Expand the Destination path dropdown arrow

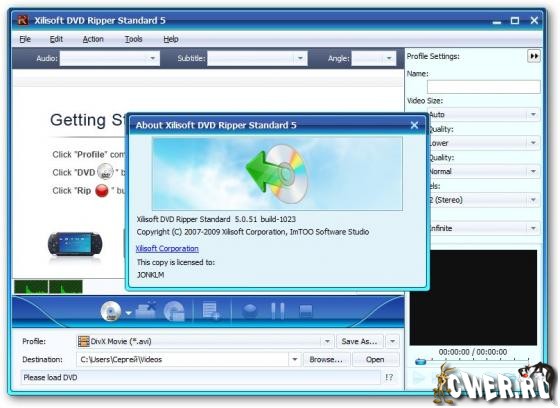coord(295,359)
